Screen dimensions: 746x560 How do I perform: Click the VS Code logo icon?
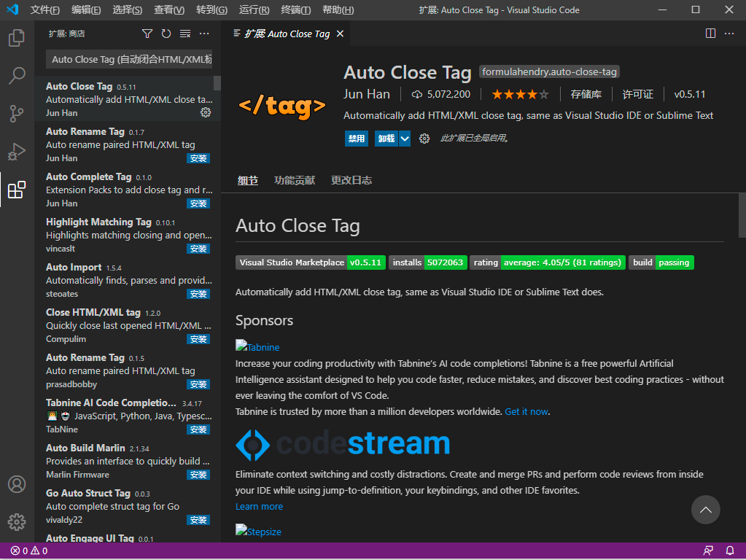pyautogui.click(x=13, y=9)
